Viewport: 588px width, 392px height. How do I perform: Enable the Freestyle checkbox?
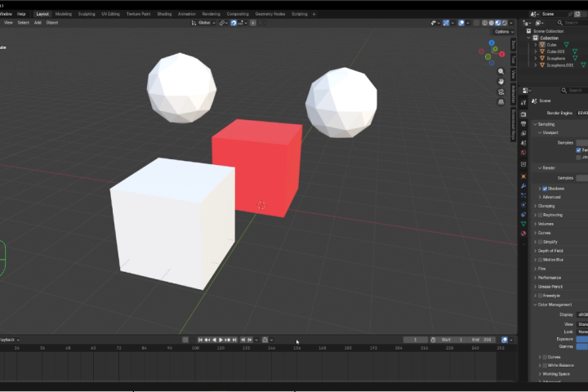(540, 296)
